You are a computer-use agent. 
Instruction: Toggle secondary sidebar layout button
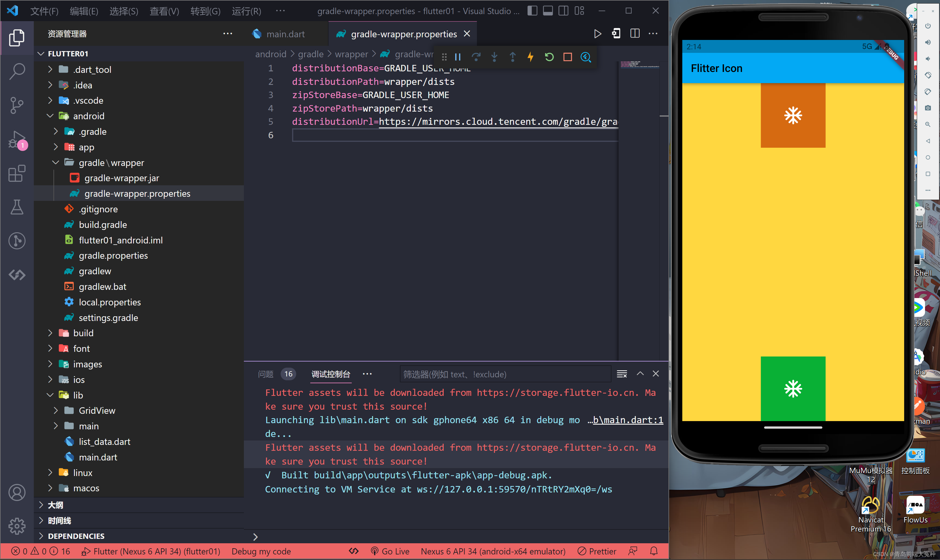click(563, 11)
